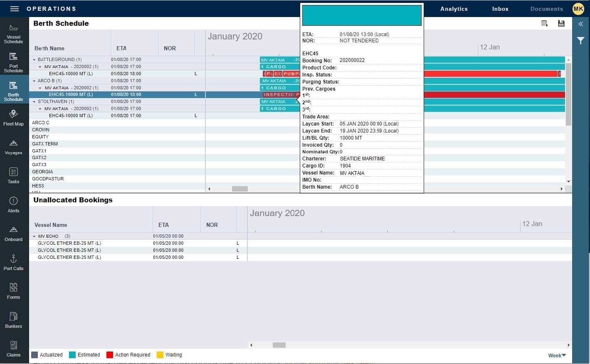The width and height of the screenshot is (590, 364).
Task: Open Documents in the top navigation
Action: [x=546, y=9]
